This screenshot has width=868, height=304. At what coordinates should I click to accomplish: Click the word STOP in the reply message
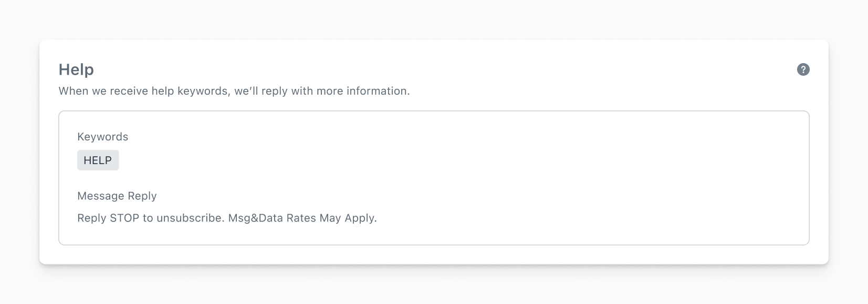(124, 218)
